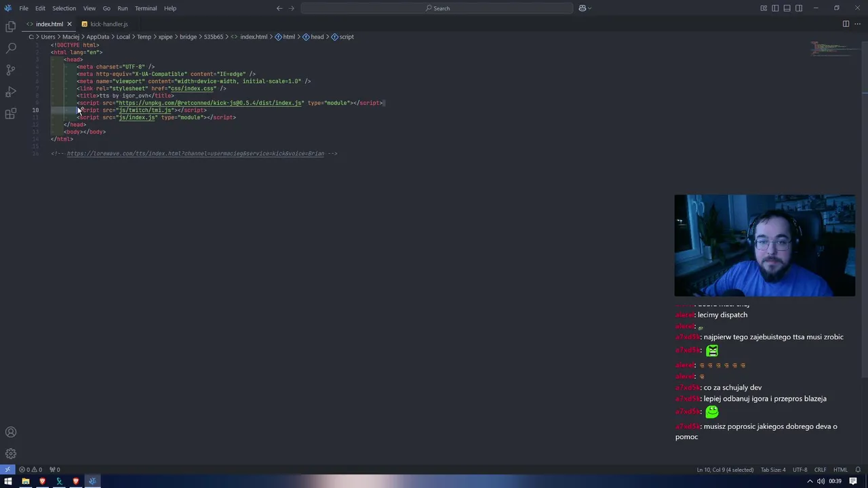The image size is (868, 488).
Task: Click the errors and warnings status item
Action: [x=31, y=470]
